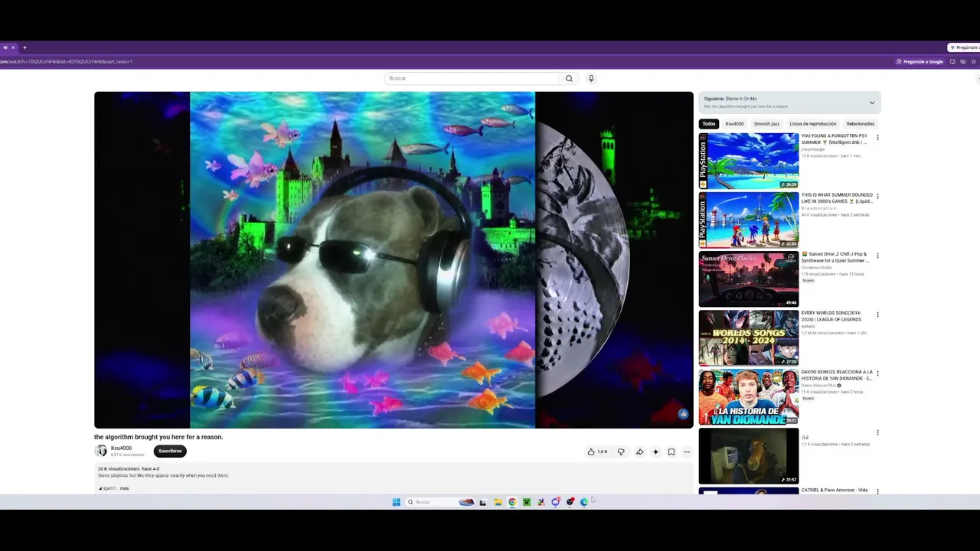Image resolution: width=980 pixels, height=551 pixels.
Task: Open the 31:57 horse-at-computer thumbnail
Action: click(749, 455)
